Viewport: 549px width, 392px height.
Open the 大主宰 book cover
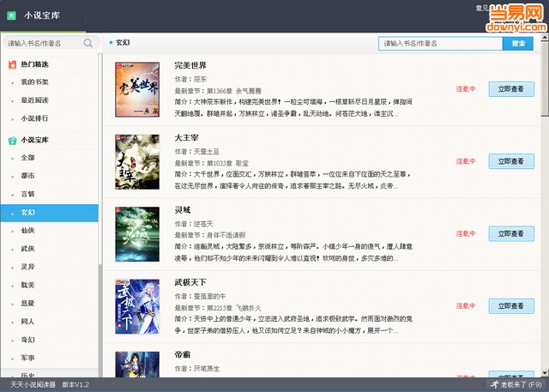[137, 161]
